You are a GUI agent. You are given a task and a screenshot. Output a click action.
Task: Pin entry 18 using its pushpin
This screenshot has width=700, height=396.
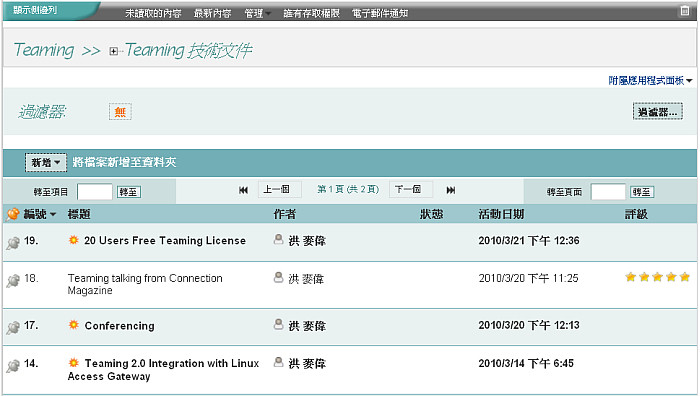pyautogui.click(x=13, y=281)
